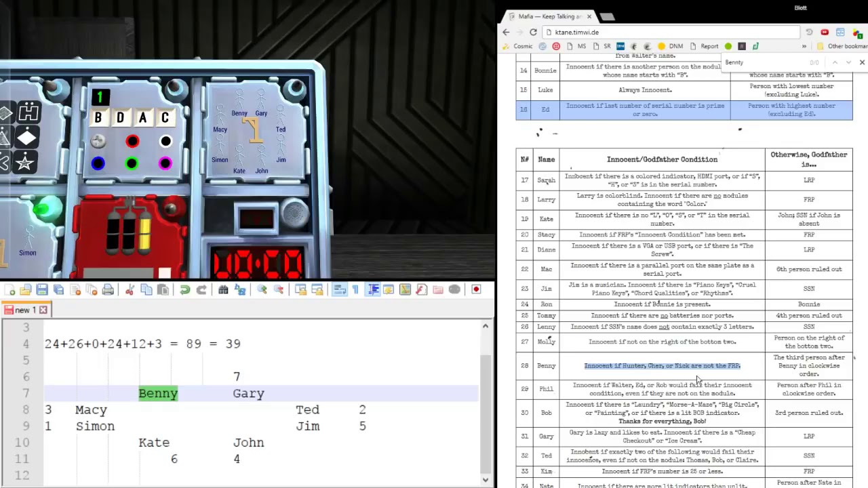Click the Save All toolbar icon
This screenshot has height=488, width=868.
[x=59, y=290]
